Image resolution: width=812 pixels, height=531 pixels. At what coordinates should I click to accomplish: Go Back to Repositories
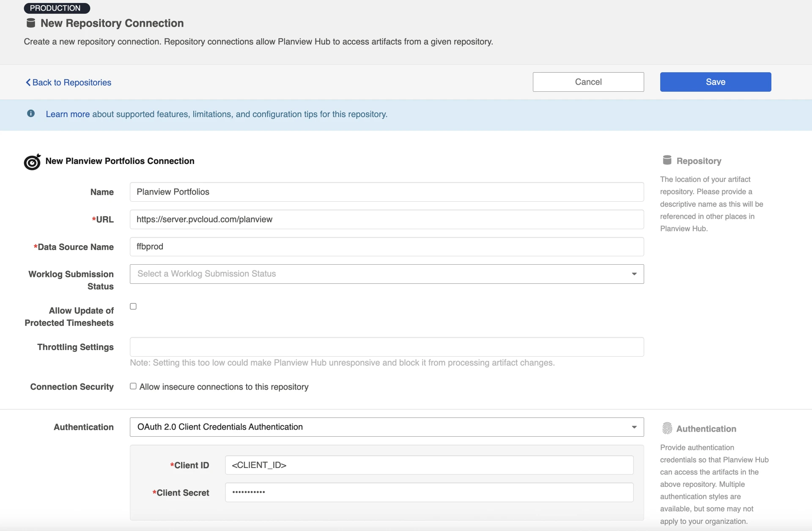coord(71,82)
